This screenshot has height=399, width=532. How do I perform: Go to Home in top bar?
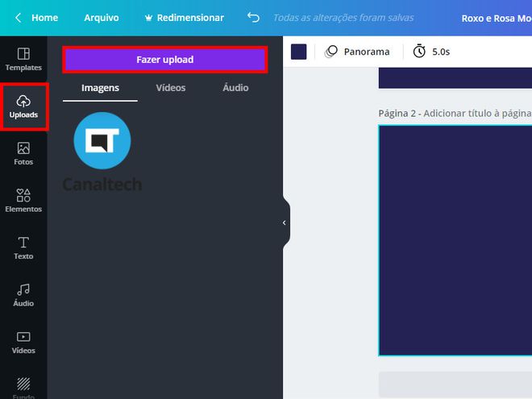coord(44,18)
